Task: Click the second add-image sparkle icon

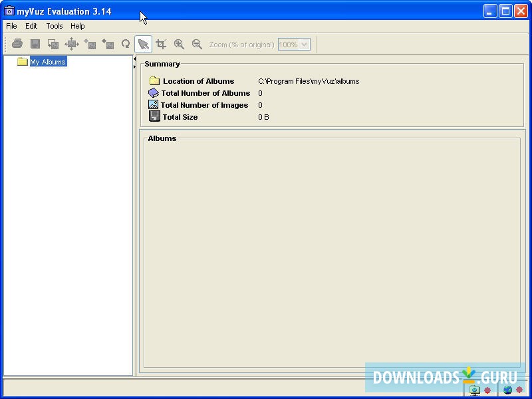Action: click(x=108, y=44)
